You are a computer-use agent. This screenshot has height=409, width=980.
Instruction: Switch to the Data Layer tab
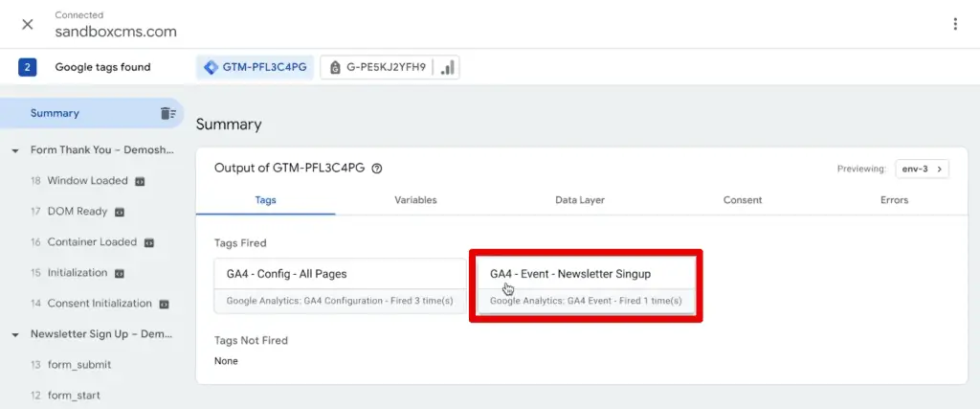pos(580,200)
